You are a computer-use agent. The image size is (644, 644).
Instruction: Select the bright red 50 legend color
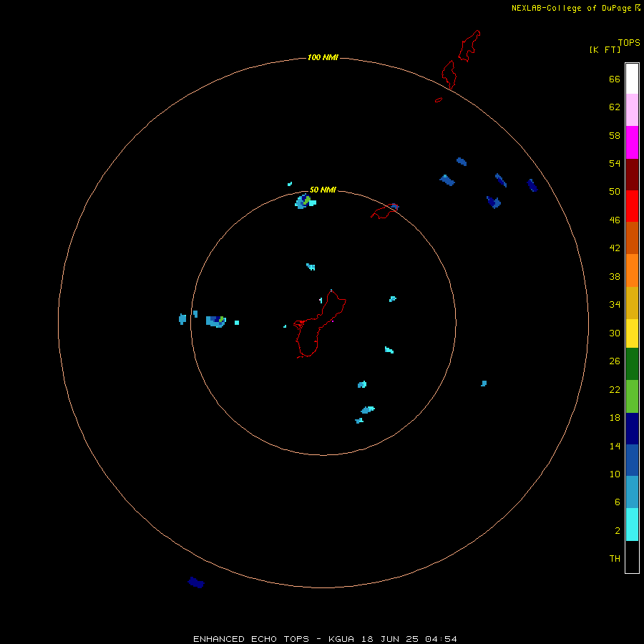632,206
